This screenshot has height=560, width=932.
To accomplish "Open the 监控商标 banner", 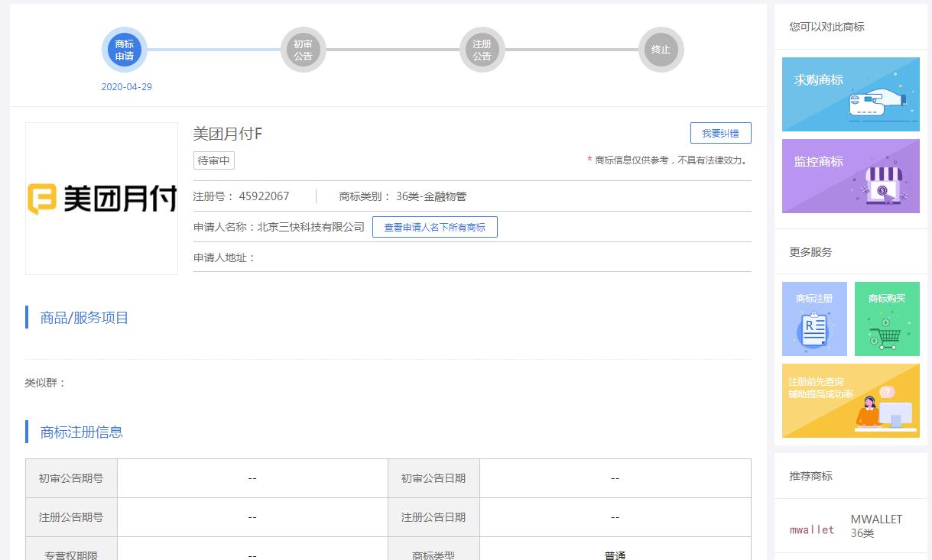I will pos(850,176).
